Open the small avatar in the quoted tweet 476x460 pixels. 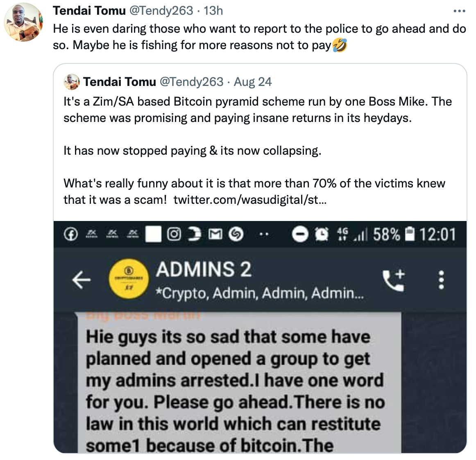[x=72, y=81]
